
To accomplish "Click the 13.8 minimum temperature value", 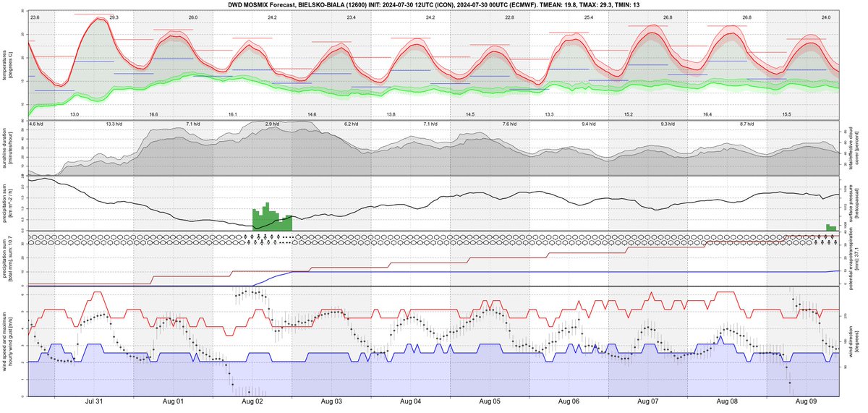I will [391, 115].
